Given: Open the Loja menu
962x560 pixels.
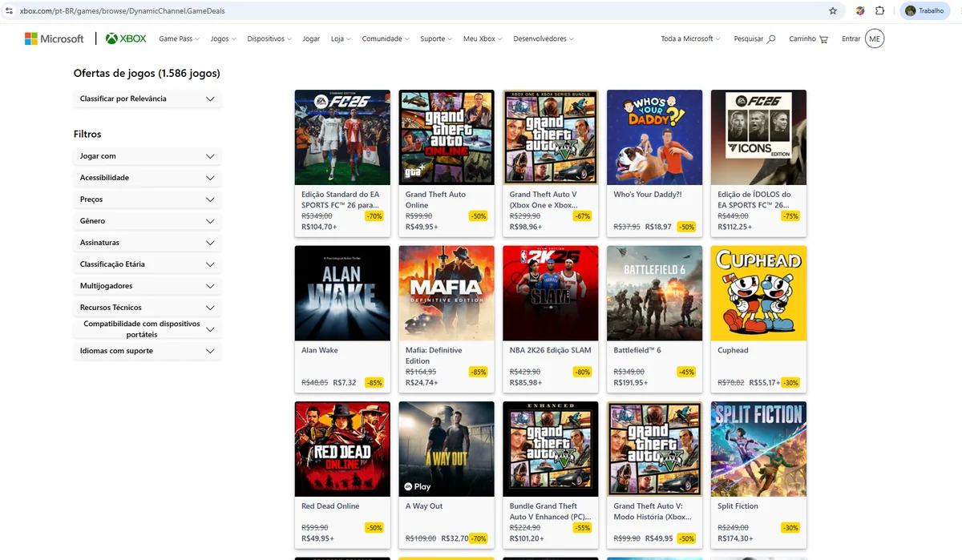Looking at the screenshot, I should (341, 38).
